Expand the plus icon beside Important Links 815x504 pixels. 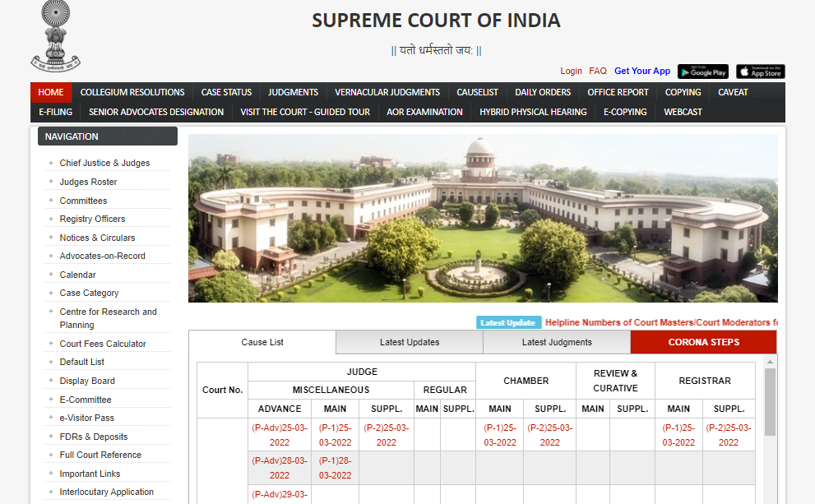(51, 474)
